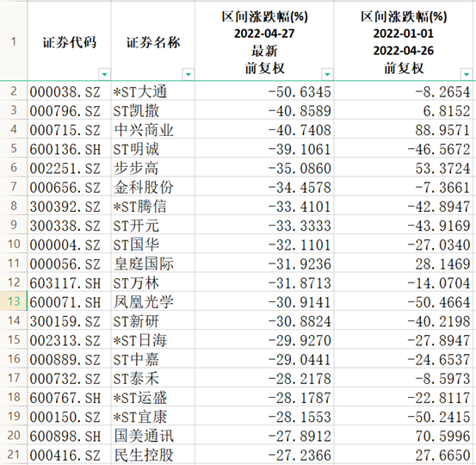The width and height of the screenshot is (476, 465).
Task: Select cell with value -50.6345
Action: point(264,91)
